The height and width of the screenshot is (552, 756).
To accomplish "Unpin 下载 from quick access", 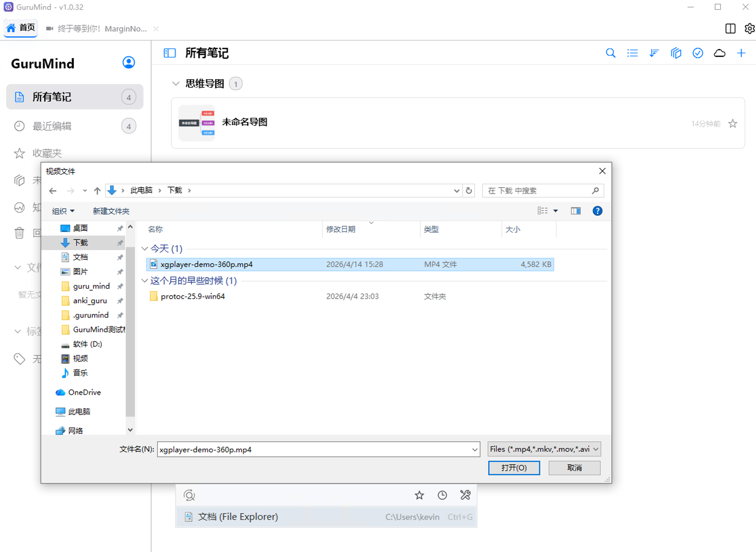I will click(x=120, y=243).
